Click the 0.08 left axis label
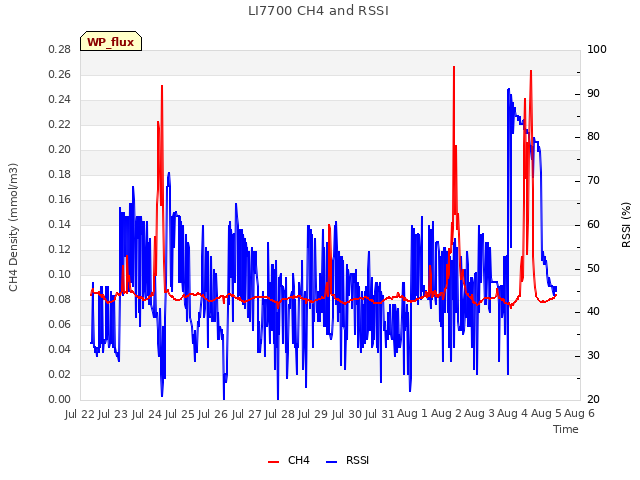This screenshot has width=640, height=480. click(60, 299)
